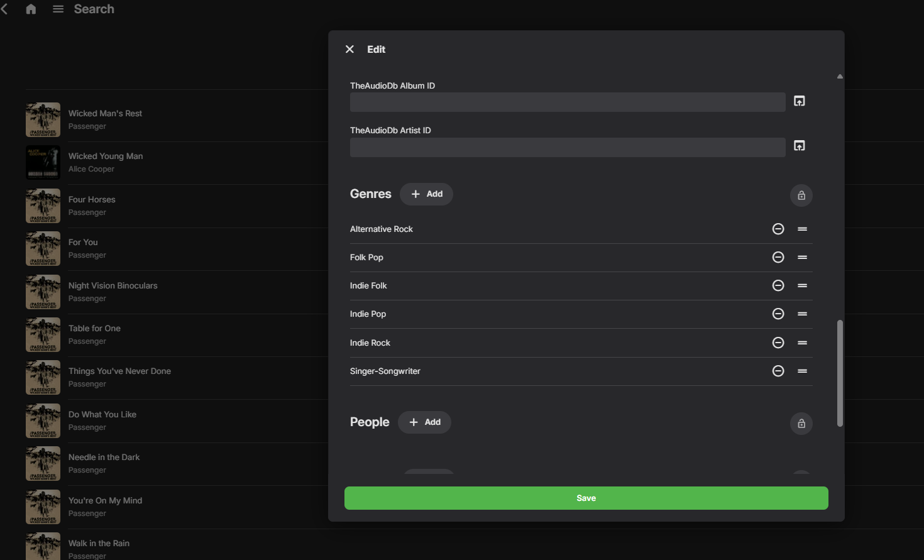Open TheAudioDb Artist ID external link
This screenshot has width=924, height=560.
point(800,146)
